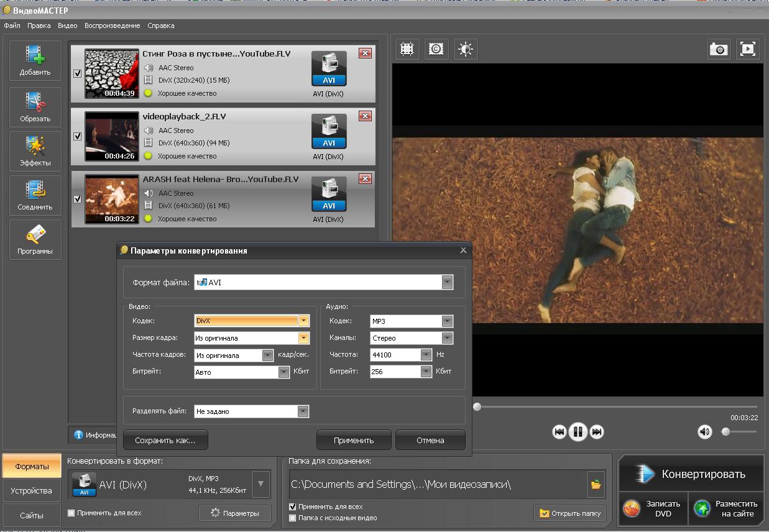769x532 pixels.
Task: Uncheck the videoplayback_2.FLV checkbox
Action: (78, 136)
